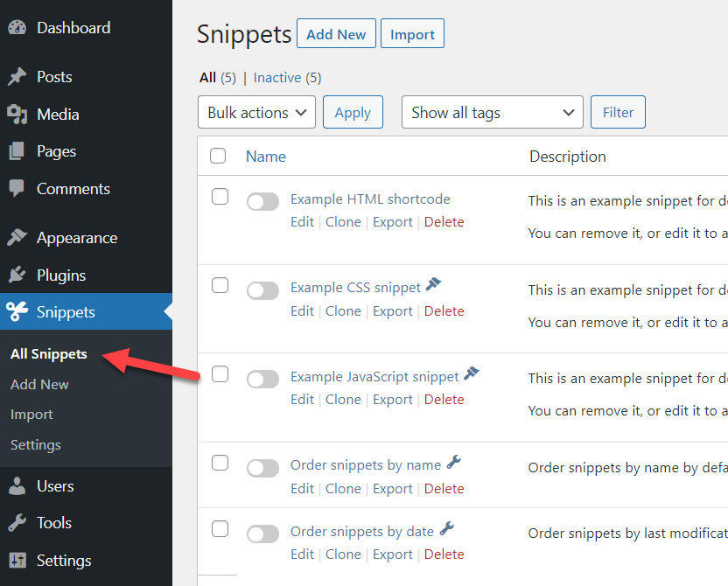Check the box for Example CSS snippet
Screen dimensions: 728x586
coord(220,285)
